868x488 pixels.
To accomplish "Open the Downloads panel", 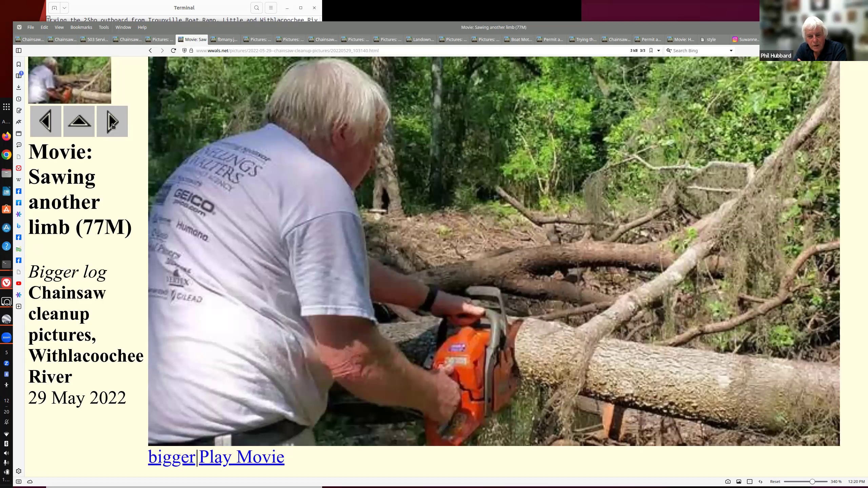I will point(19,87).
